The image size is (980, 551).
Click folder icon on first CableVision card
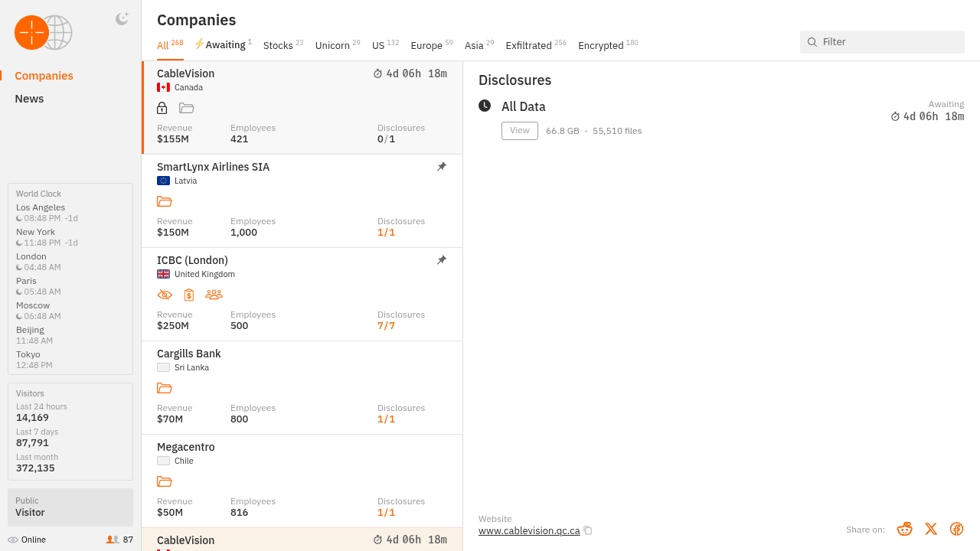(187, 108)
